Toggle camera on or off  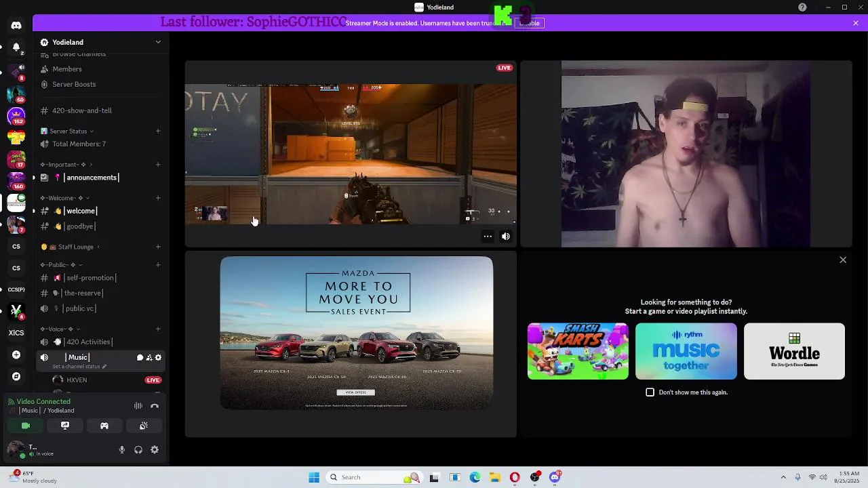[x=26, y=426]
